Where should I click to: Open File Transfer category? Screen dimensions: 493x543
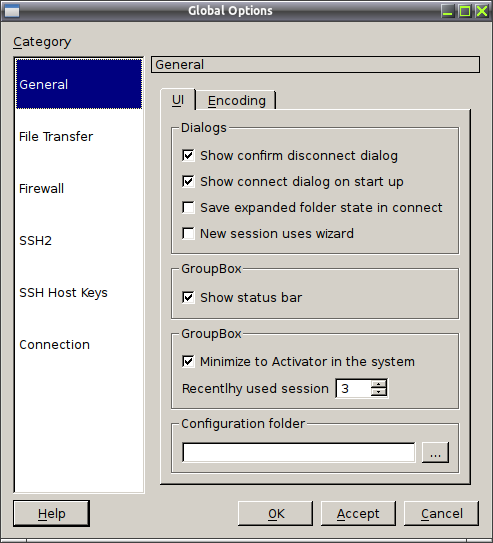pos(79,136)
